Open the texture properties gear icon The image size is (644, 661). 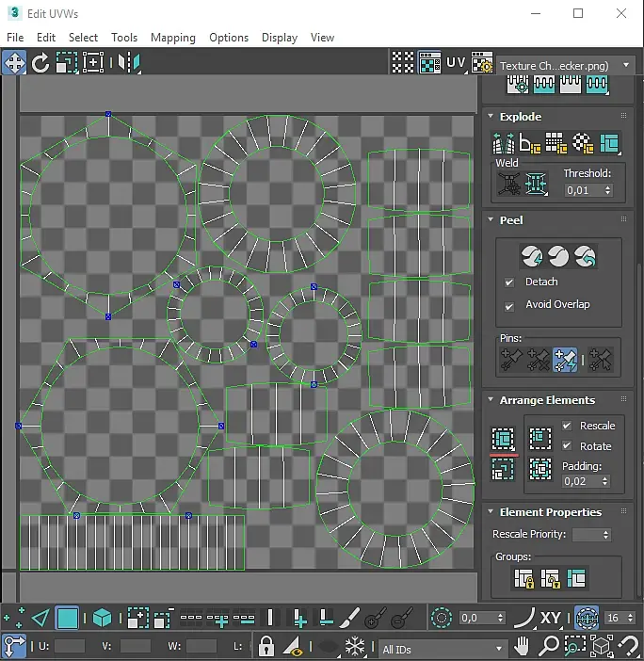tap(482, 63)
